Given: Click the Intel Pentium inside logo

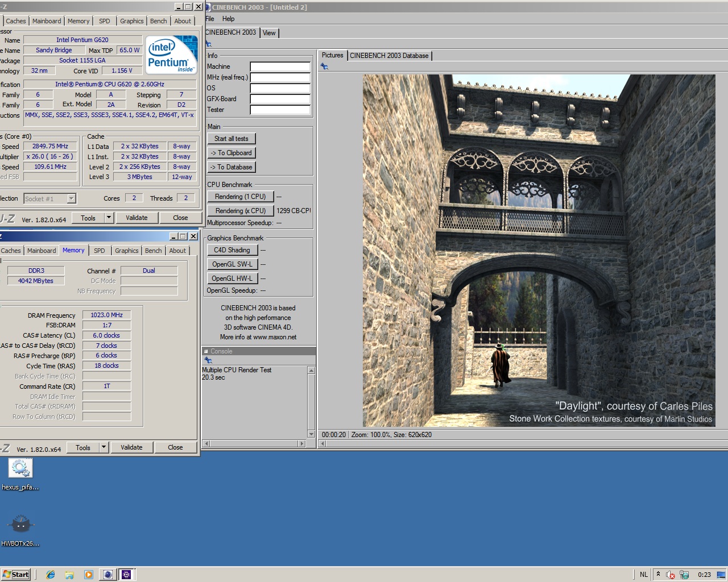Looking at the screenshot, I should point(171,55).
